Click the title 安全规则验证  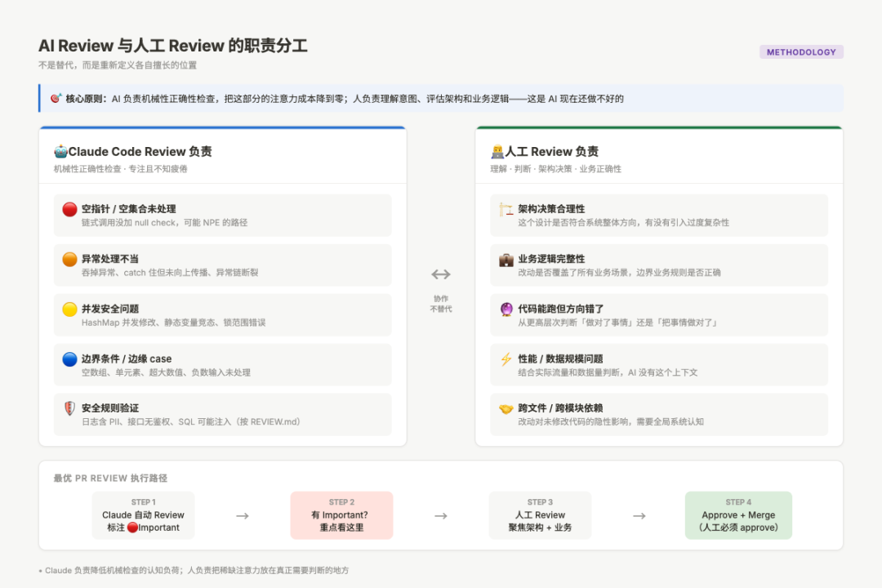110,408
